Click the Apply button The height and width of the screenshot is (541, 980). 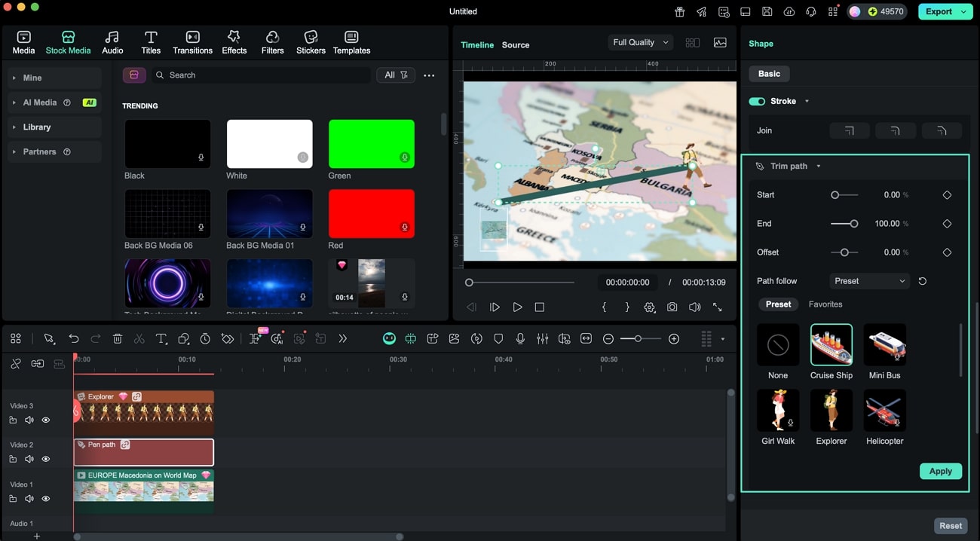pos(940,471)
